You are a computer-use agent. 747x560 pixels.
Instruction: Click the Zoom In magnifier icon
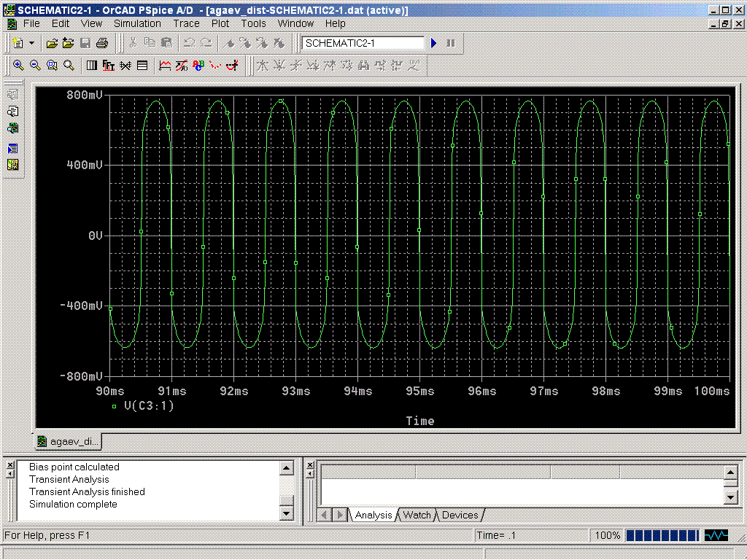(x=18, y=66)
